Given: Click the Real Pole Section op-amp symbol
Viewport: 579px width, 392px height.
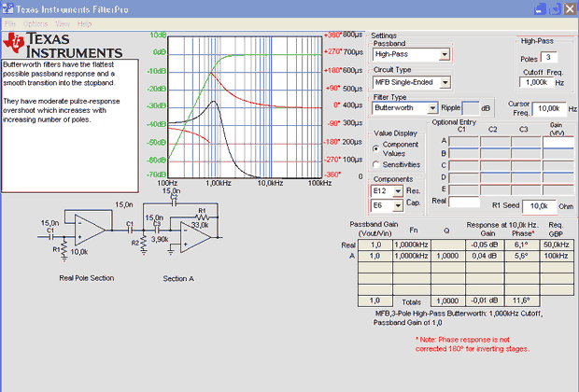Looking at the screenshot, I should pos(90,230).
